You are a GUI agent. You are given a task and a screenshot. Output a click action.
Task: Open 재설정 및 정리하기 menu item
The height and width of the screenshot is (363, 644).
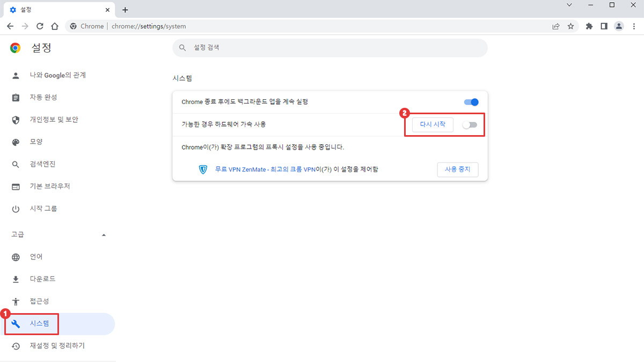(x=57, y=346)
